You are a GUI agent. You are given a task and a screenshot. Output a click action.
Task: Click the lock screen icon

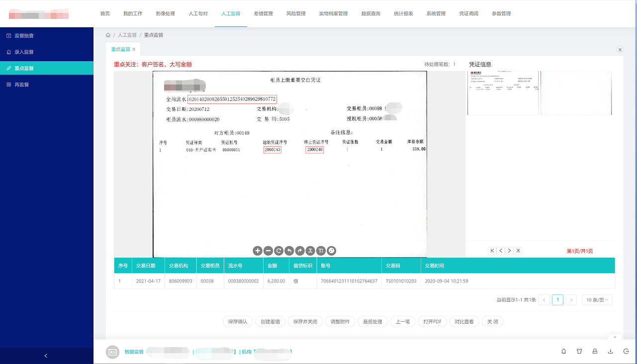click(x=595, y=352)
